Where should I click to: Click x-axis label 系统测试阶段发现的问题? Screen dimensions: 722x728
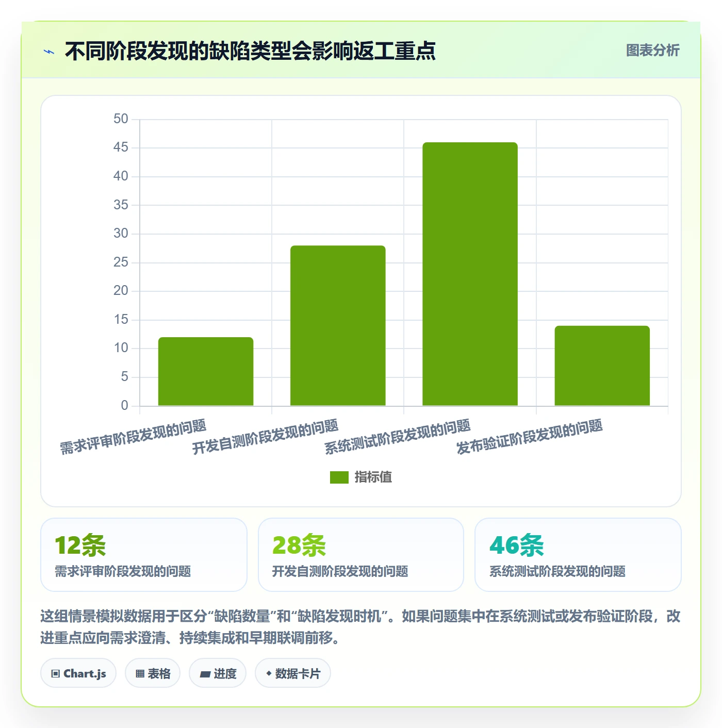pos(397,437)
